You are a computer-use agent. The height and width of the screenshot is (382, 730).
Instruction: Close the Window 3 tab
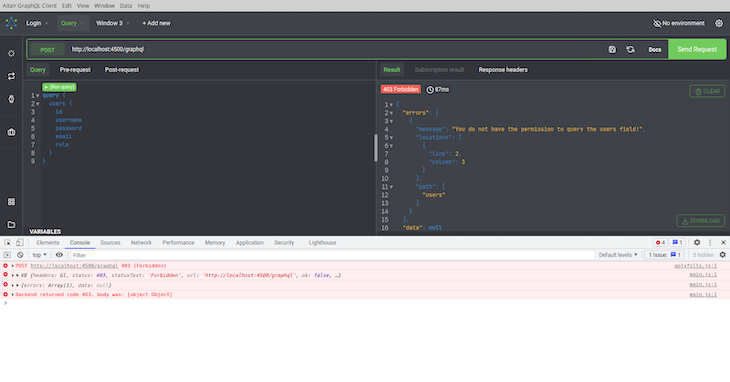click(128, 23)
